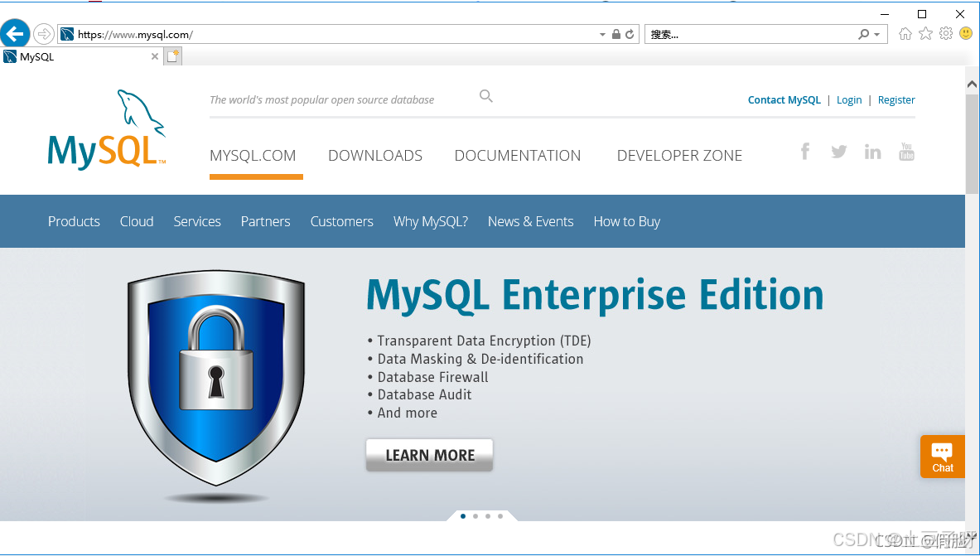The width and height of the screenshot is (980, 556).
Task: Open search provider dropdown arrow
Action: pos(877,35)
